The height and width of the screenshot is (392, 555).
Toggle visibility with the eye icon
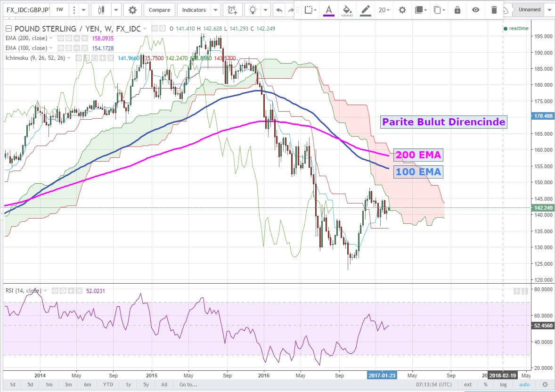(x=476, y=10)
